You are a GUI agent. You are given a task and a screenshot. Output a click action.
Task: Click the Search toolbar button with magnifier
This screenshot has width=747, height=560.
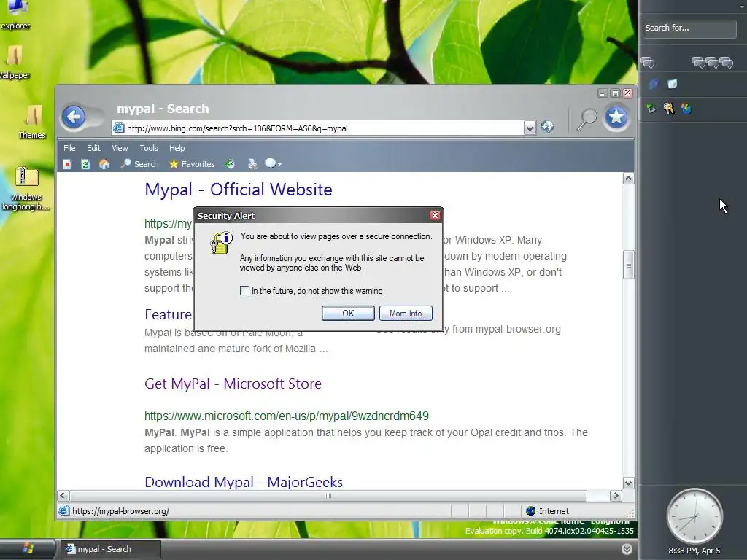click(x=139, y=164)
